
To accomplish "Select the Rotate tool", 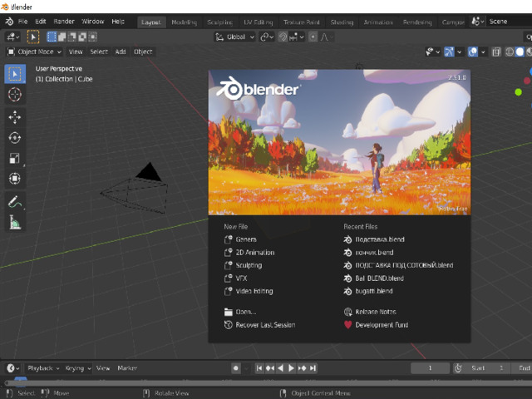I will click(x=15, y=138).
